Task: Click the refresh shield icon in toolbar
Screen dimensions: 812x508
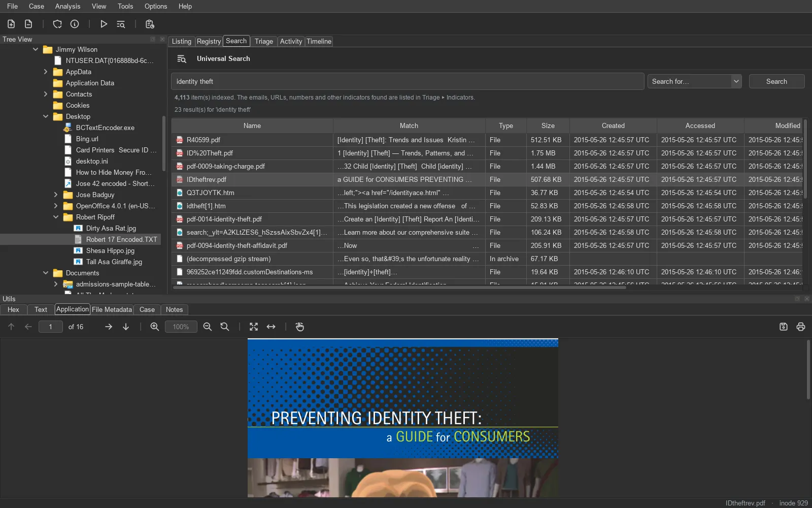Action: 57,24
